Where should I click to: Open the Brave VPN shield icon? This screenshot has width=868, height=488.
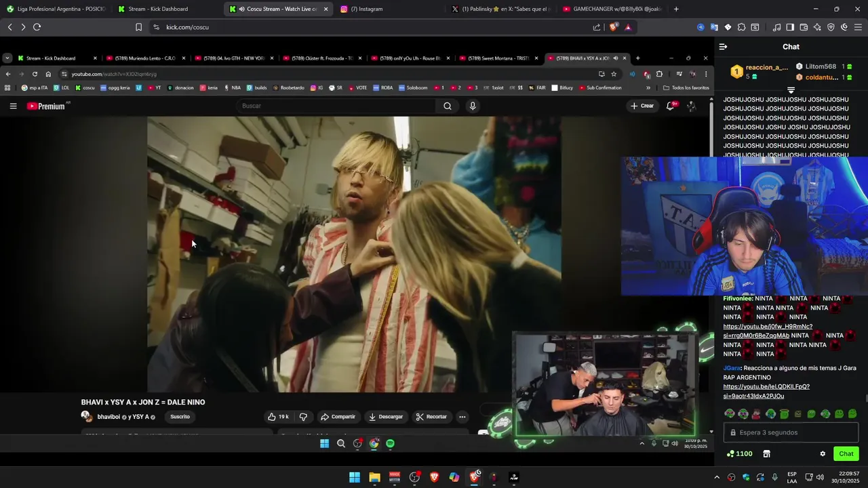click(x=831, y=27)
